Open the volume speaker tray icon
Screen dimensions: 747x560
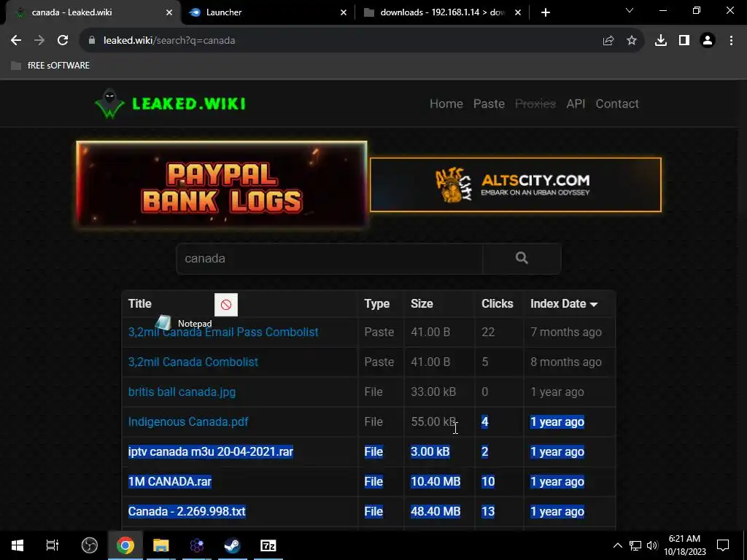pos(652,545)
